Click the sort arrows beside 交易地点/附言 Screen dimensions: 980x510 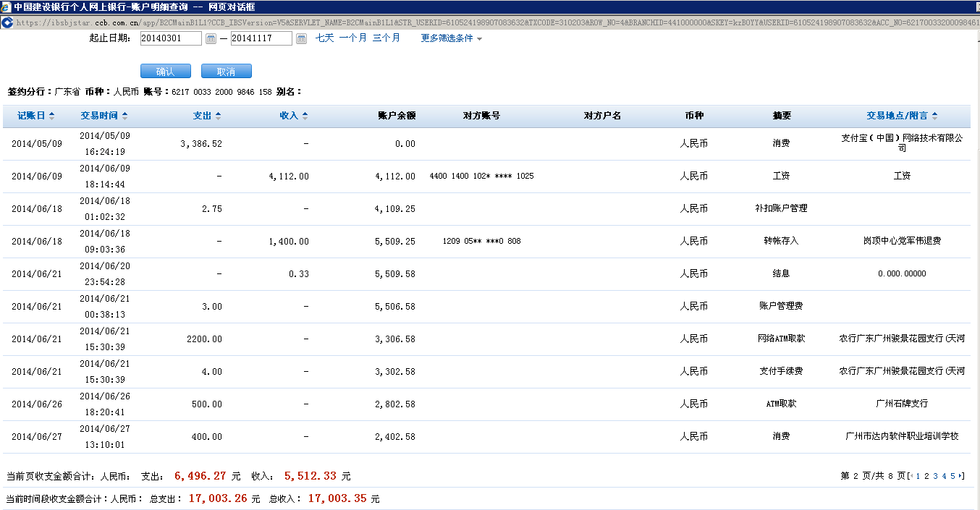pyautogui.click(x=935, y=116)
